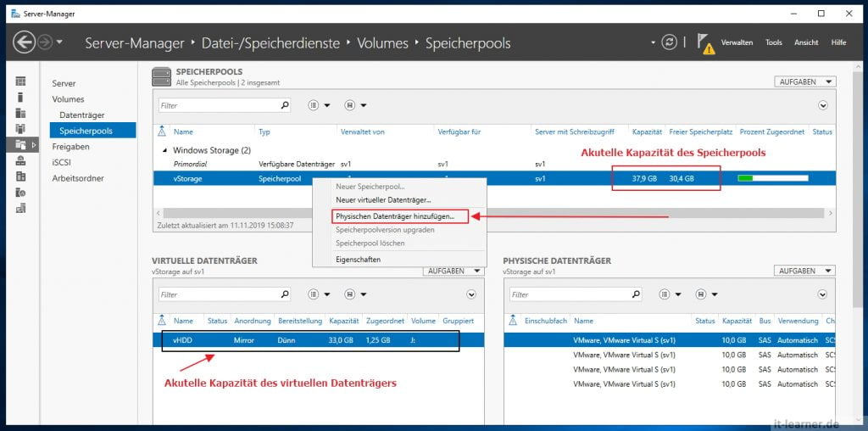The width and height of the screenshot is (868, 431).
Task: Click vStorage percent allocated progress bar
Action: 773,178
